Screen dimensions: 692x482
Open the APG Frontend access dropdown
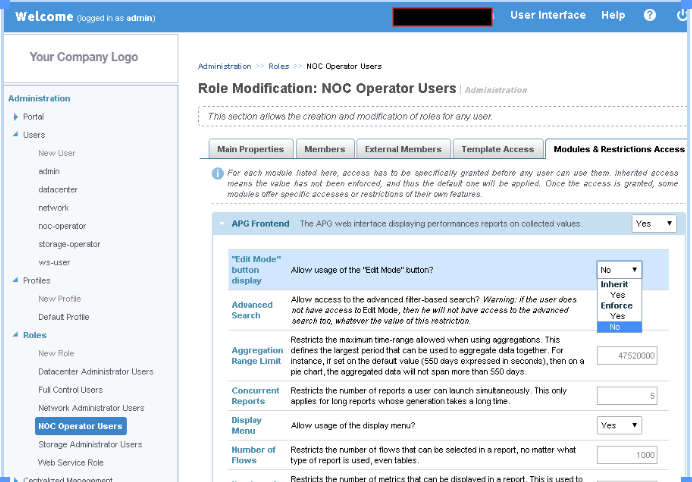pos(654,224)
